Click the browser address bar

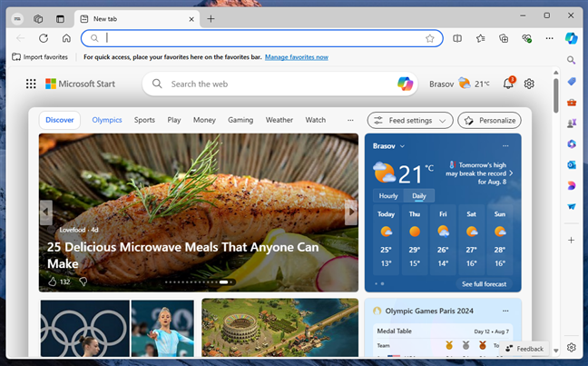point(261,38)
